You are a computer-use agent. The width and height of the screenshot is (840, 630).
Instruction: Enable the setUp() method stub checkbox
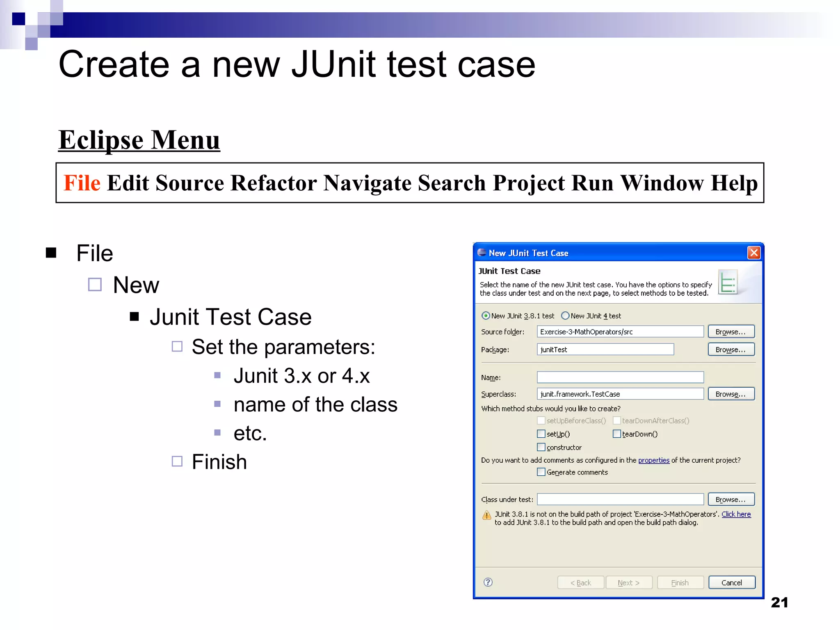[541, 434]
